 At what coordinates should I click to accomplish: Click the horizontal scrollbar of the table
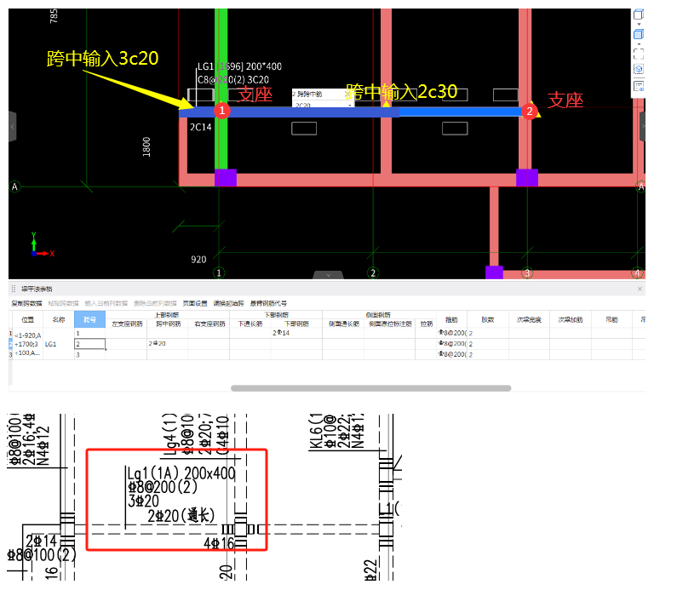pos(370,388)
